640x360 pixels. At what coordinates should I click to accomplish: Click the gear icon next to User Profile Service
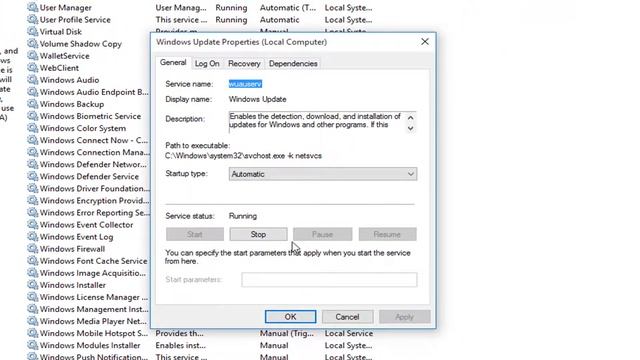click(32, 20)
